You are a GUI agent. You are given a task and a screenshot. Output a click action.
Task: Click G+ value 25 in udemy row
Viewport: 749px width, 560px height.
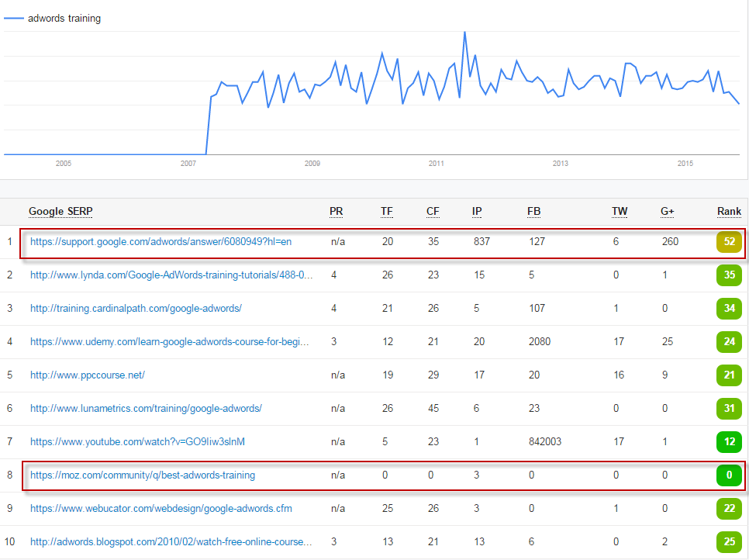click(x=668, y=341)
